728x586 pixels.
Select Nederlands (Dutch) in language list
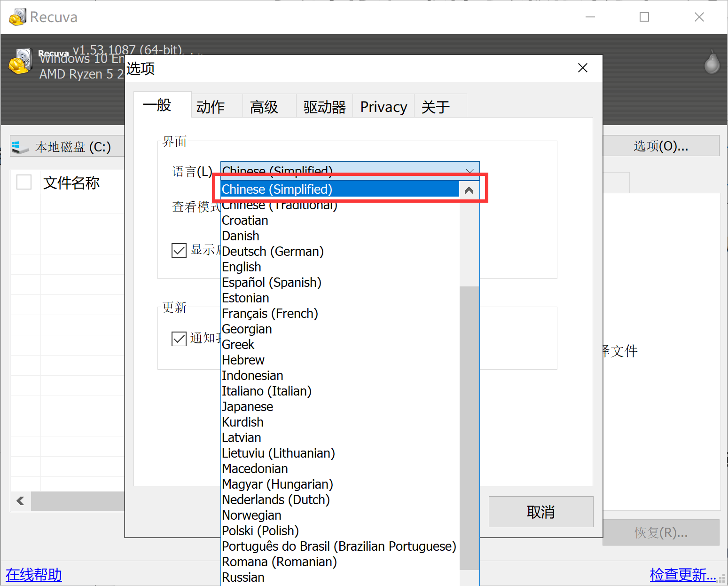340,499
